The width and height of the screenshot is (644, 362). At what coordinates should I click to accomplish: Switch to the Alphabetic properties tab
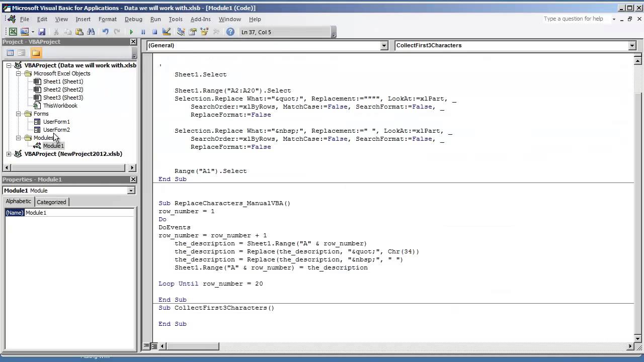(19, 201)
